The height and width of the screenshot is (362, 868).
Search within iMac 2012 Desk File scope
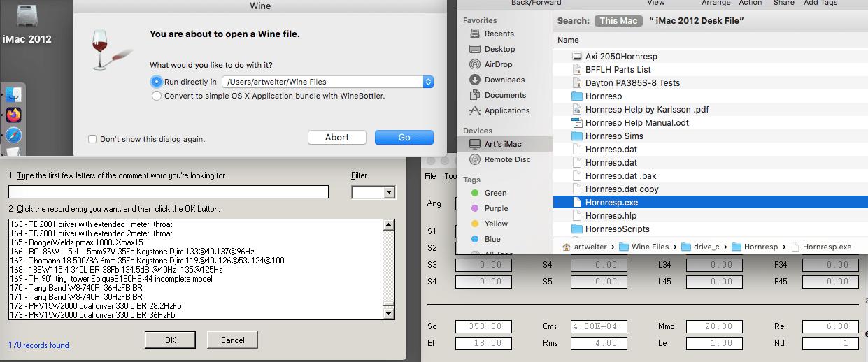coord(696,20)
